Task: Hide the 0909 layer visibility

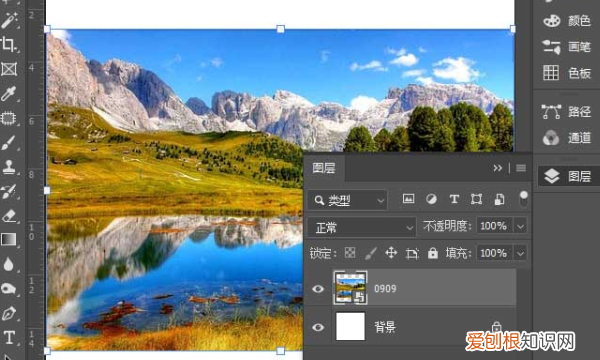Action: point(318,289)
